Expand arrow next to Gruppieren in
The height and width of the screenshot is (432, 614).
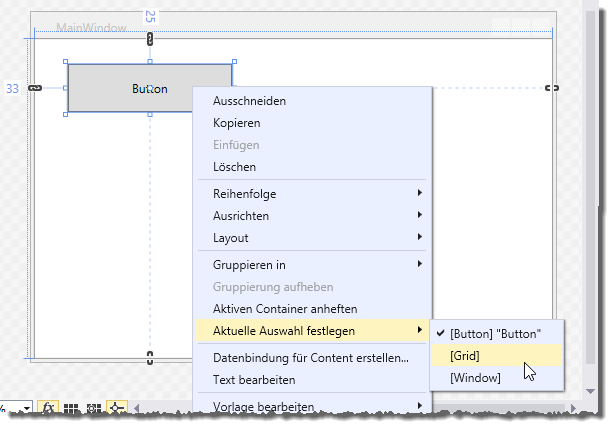click(x=420, y=264)
